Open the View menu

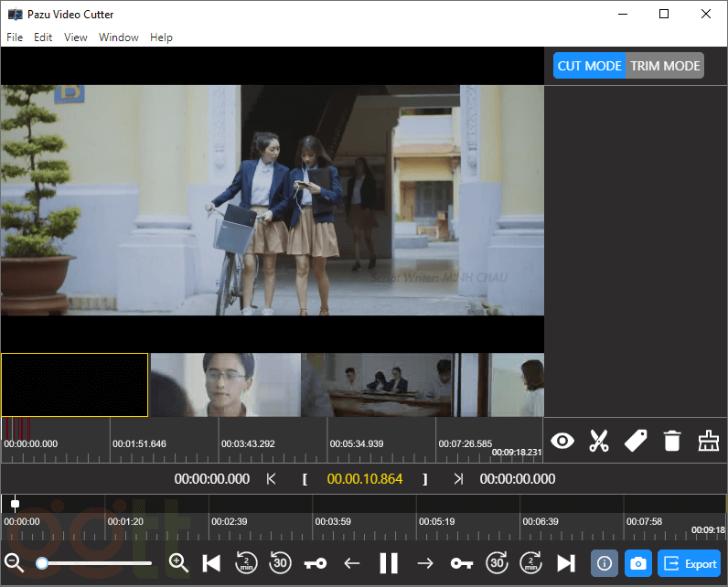click(x=76, y=37)
